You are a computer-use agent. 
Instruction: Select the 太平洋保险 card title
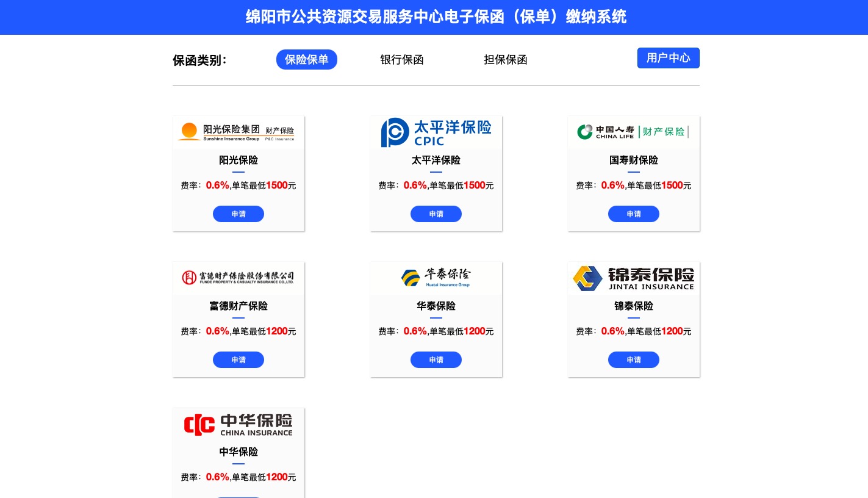tap(436, 161)
